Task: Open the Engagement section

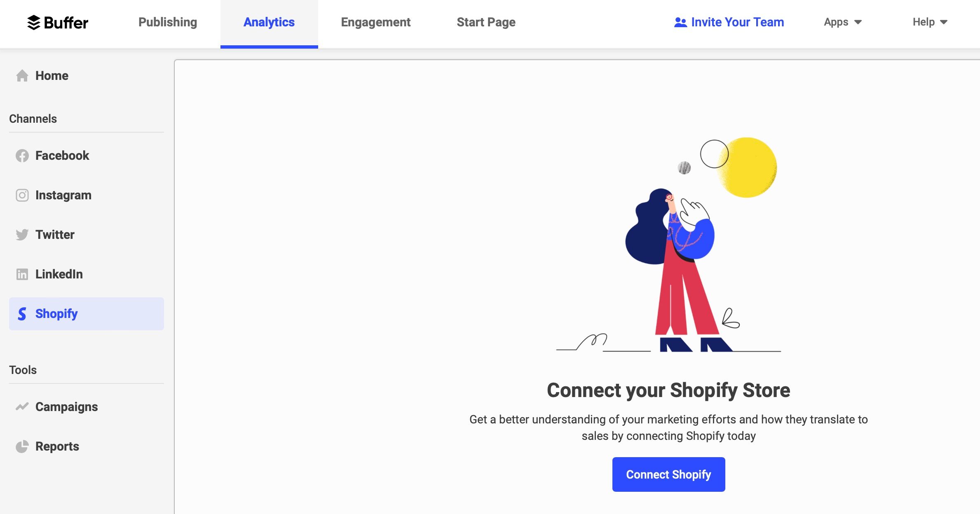Action: [x=376, y=22]
